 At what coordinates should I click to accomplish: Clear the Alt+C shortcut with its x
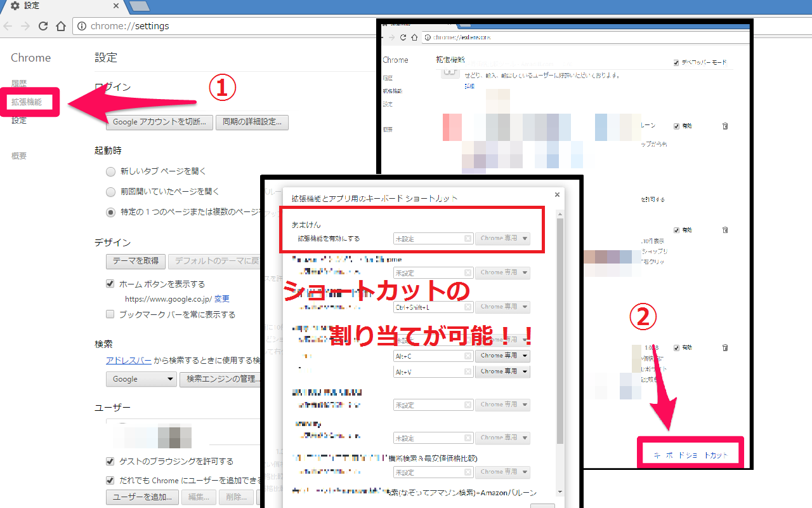pos(468,356)
